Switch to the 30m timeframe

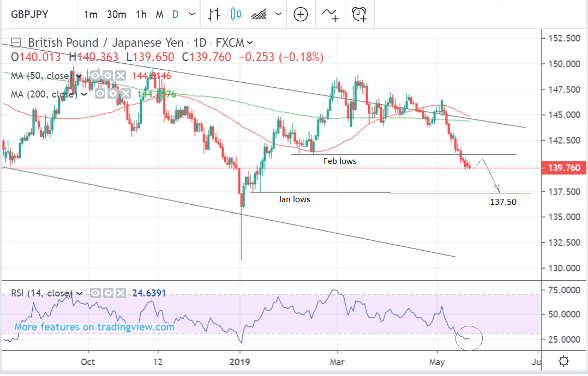[116, 15]
